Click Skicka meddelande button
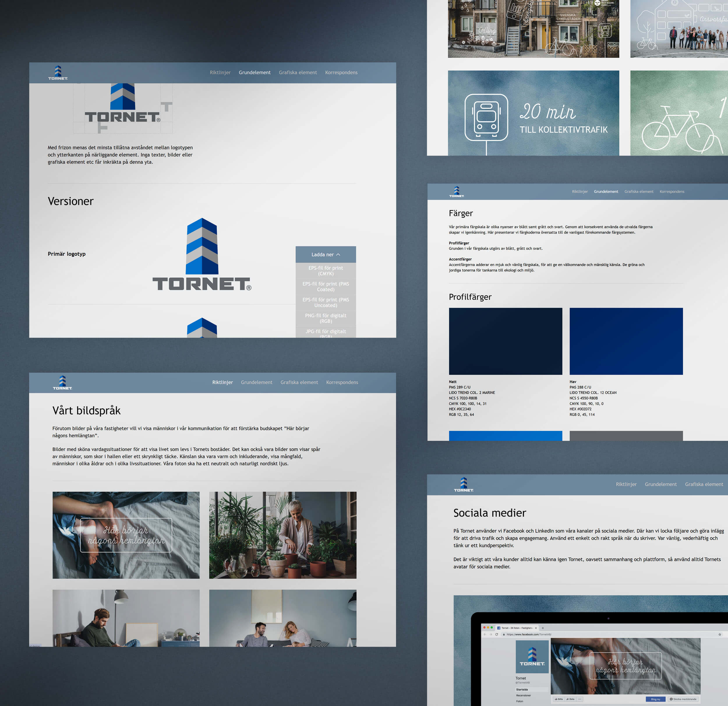Screen dimensions: 728x706 [x=683, y=699]
